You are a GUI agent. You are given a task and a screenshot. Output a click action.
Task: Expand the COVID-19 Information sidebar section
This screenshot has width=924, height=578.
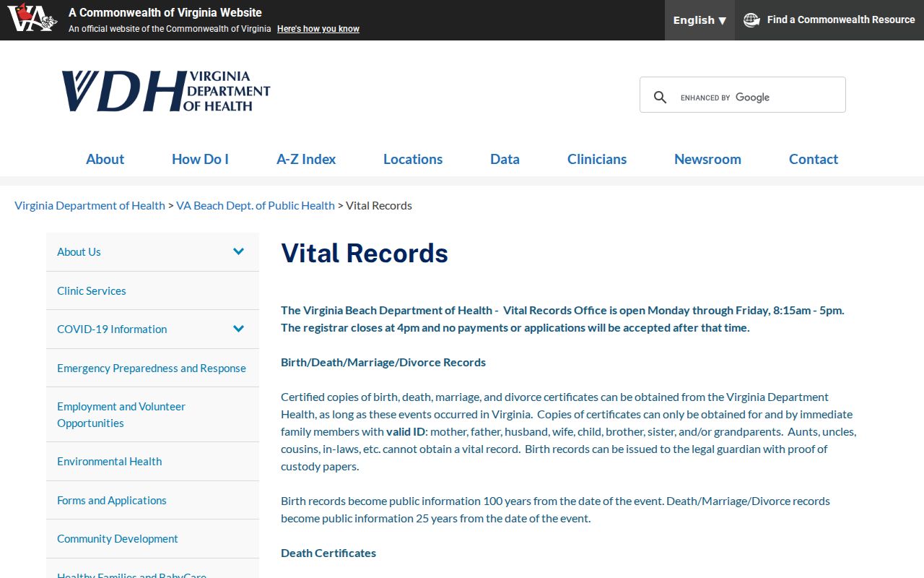[x=239, y=329]
